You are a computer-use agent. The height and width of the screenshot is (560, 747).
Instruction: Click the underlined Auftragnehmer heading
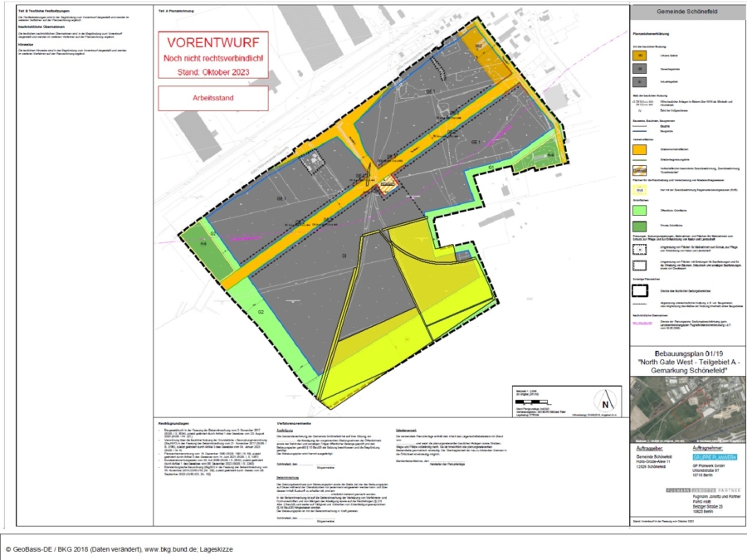point(707,449)
